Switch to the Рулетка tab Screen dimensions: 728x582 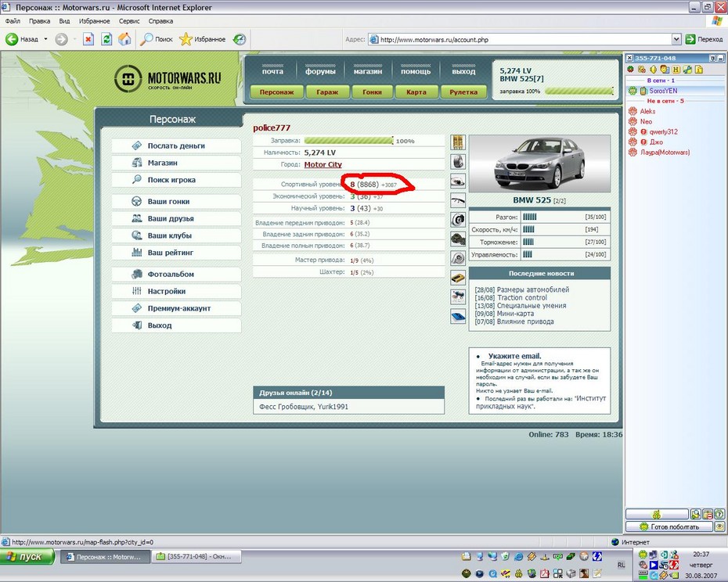click(463, 92)
